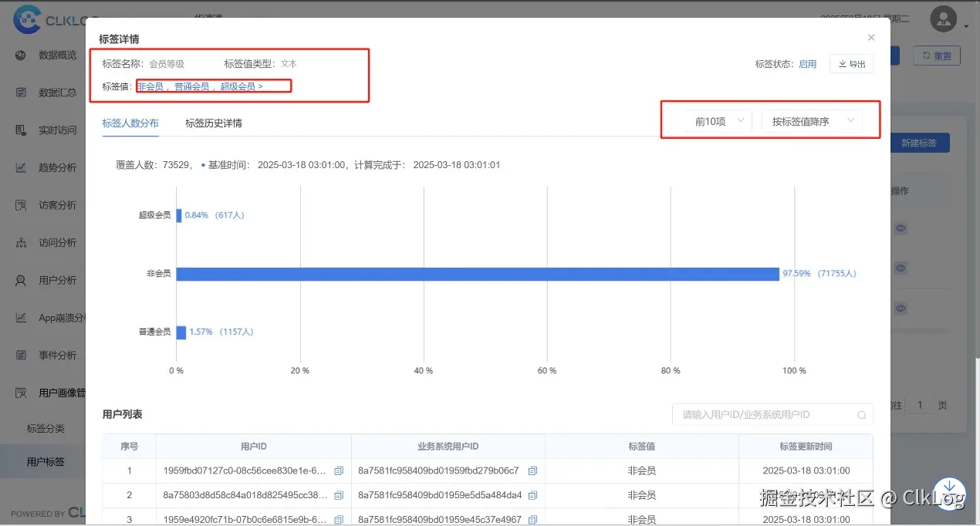Click ID 8a7581fc958409bd01959fbd279b06c7
This screenshot has height=526, width=980.
pos(438,470)
